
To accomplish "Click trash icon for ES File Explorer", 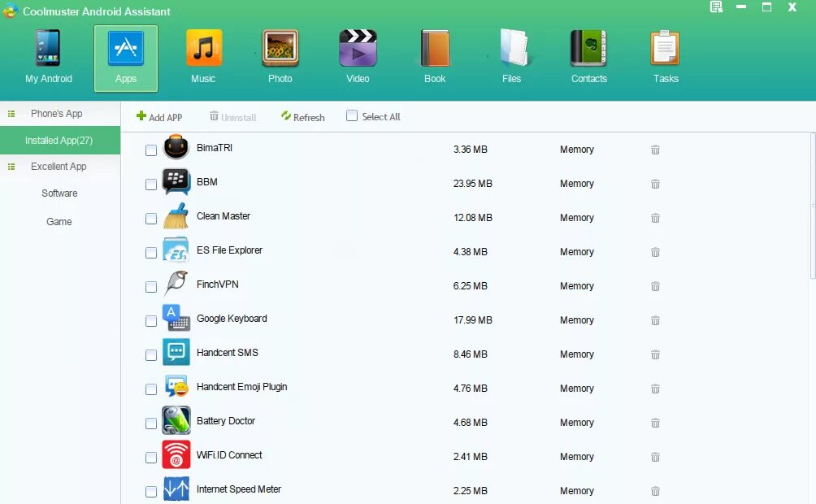I will coord(655,252).
